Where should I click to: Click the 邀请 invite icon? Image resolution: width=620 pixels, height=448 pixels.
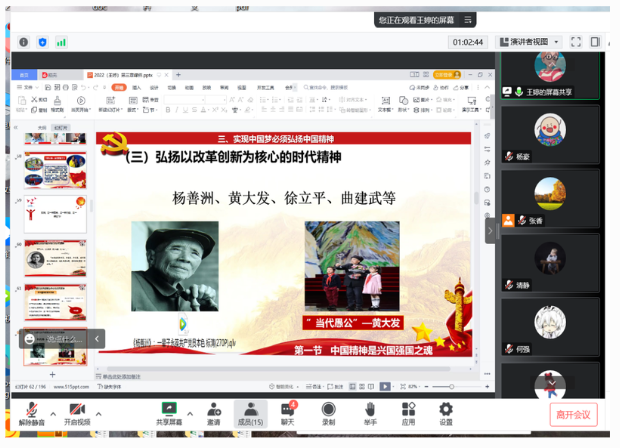click(x=214, y=413)
